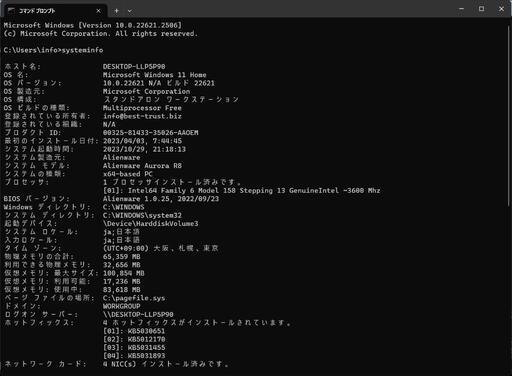Click system model 'Alienware Aurora R8'
Viewport: 512px width, 376px height.
tap(142, 166)
